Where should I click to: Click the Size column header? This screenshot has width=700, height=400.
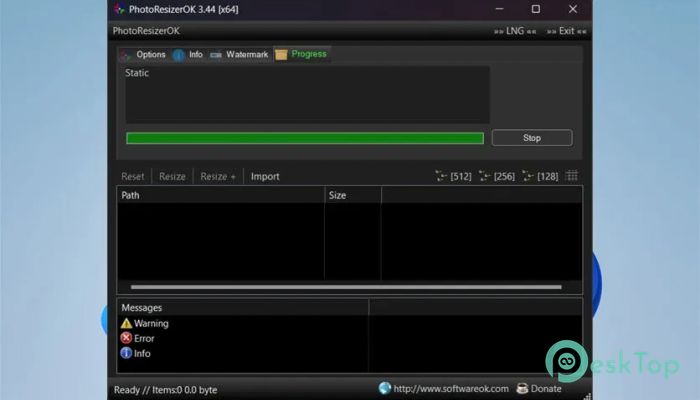point(353,195)
